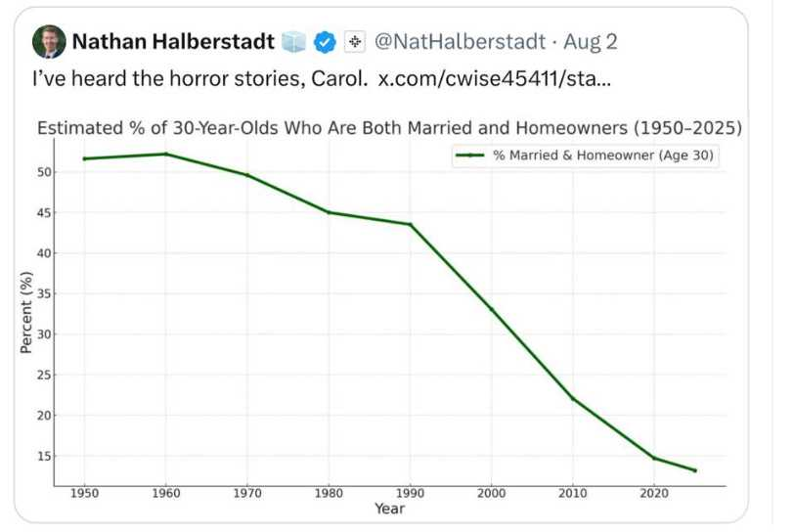This screenshot has width=794, height=532.
Task: Click the 'Year' x-axis label
Action: click(389, 509)
